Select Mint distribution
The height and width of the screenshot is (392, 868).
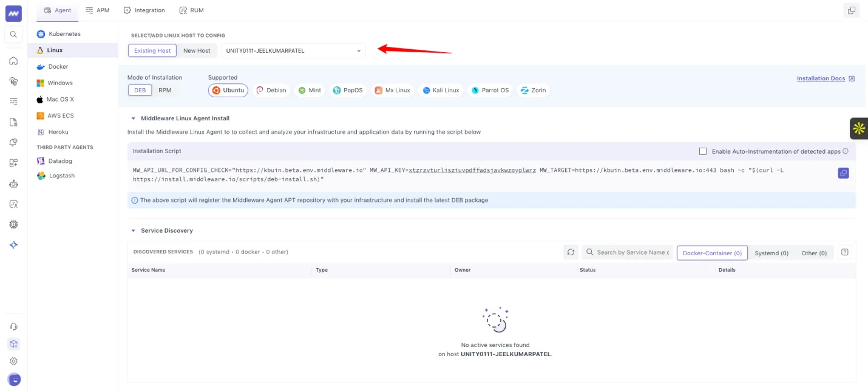tap(310, 90)
